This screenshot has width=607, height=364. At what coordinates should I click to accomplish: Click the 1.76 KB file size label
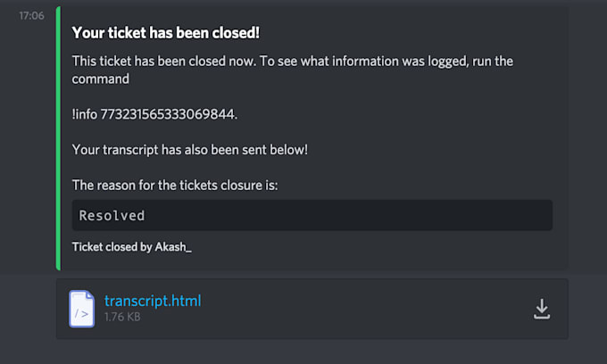(x=122, y=317)
